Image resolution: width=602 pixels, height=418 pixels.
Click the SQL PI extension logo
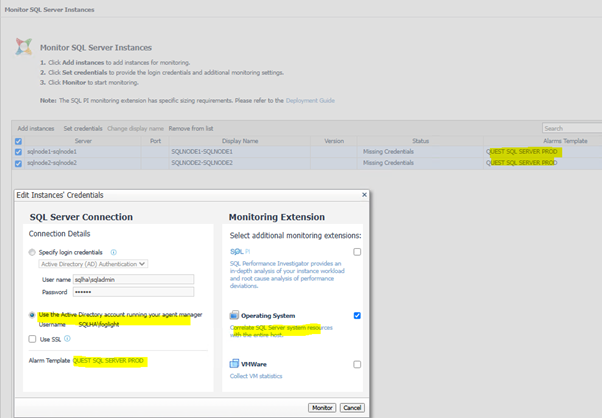coord(240,251)
